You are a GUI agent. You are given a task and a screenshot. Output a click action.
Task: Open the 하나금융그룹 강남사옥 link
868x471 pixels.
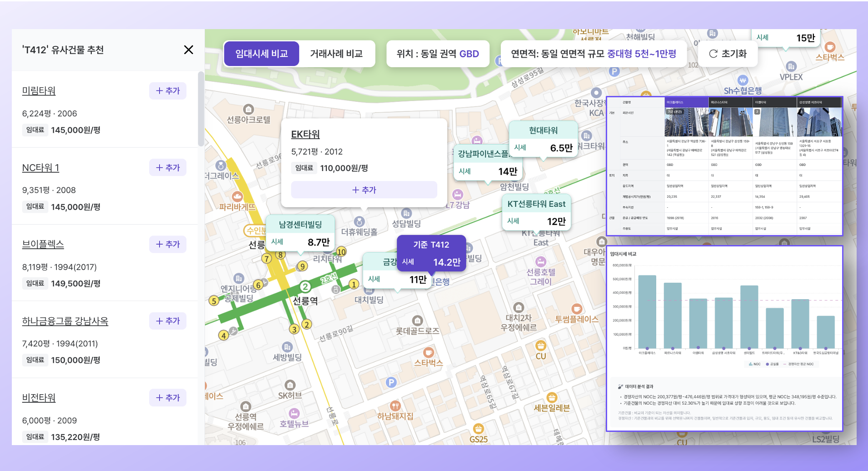[x=65, y=321]
